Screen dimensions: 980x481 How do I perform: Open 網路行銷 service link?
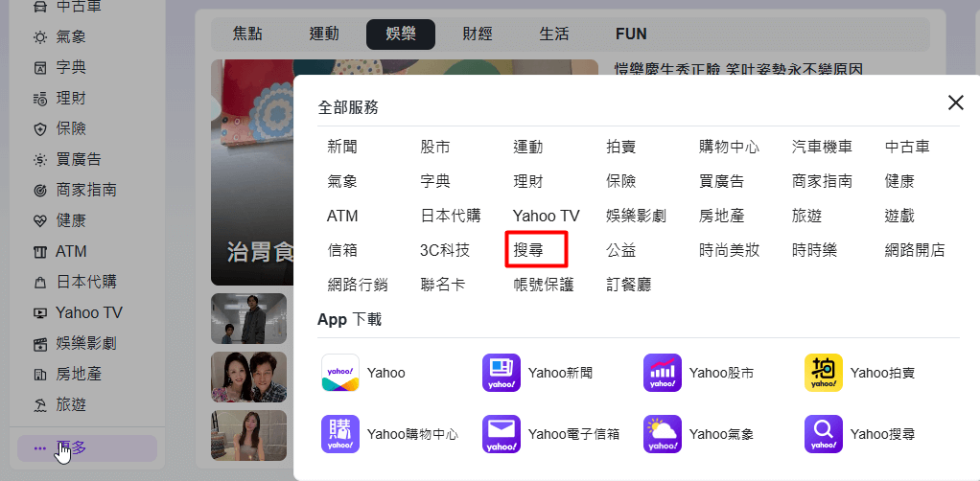(358, 286)
